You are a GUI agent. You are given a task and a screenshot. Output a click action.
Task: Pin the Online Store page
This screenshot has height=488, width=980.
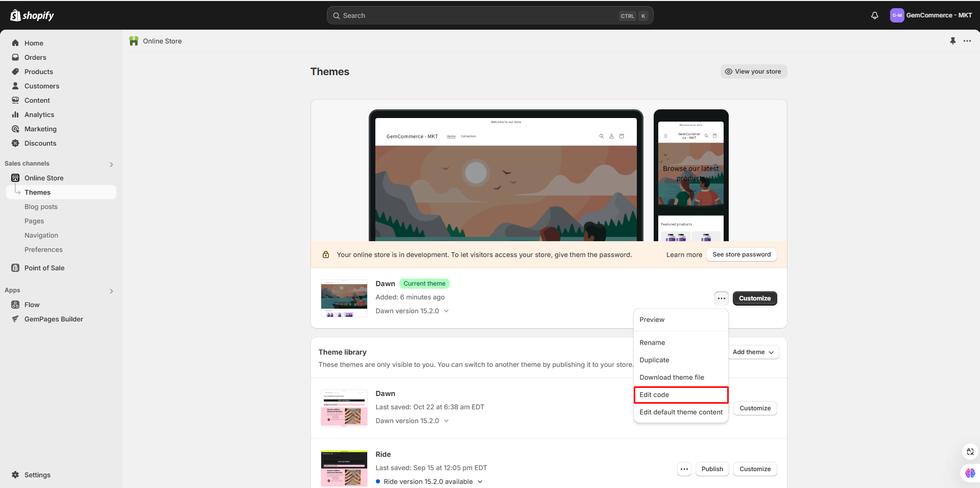click(x=952, y=41)
